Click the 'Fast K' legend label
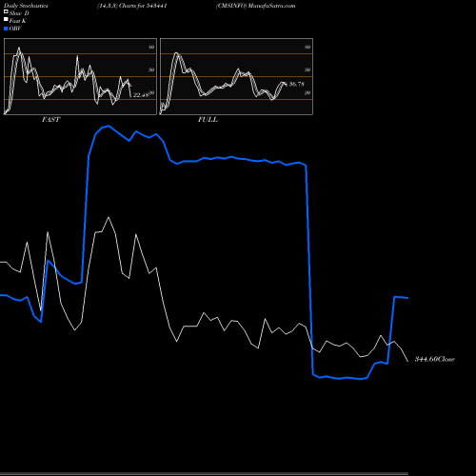The width and height of the screenshot is (476, 476). point(18,21)
